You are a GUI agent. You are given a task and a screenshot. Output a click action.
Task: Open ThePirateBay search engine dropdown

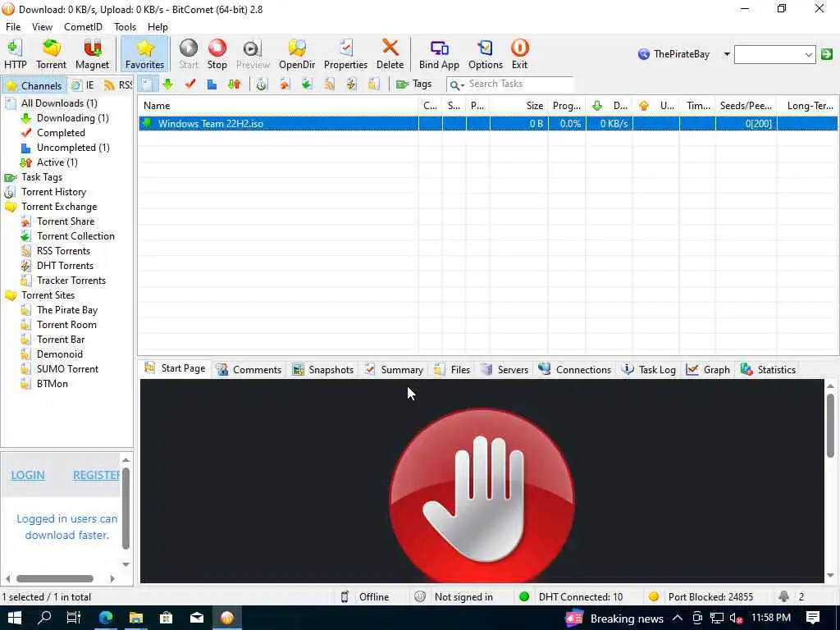click(727, 54)
